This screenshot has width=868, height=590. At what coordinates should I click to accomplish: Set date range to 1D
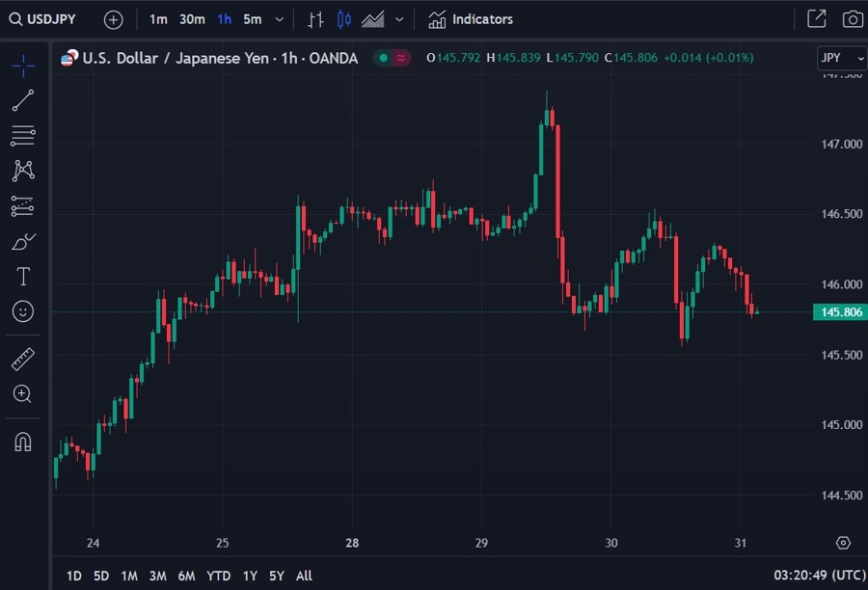click(x=73, y=577)
